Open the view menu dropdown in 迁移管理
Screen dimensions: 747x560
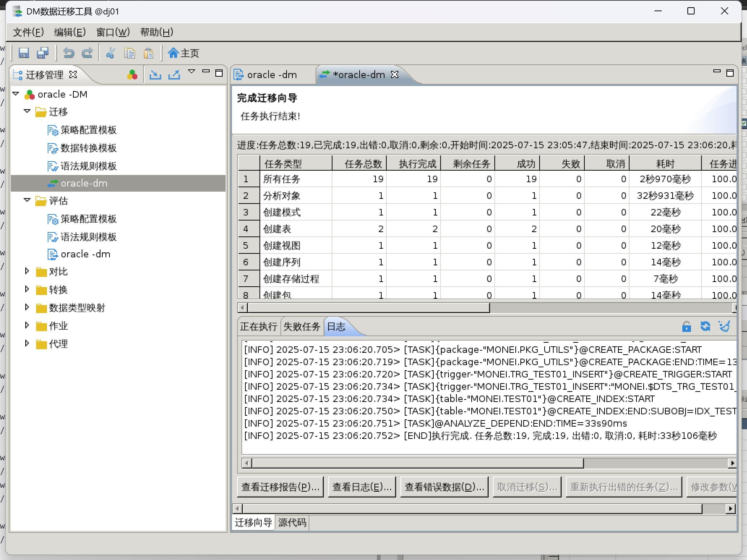(x=192, y=72)
